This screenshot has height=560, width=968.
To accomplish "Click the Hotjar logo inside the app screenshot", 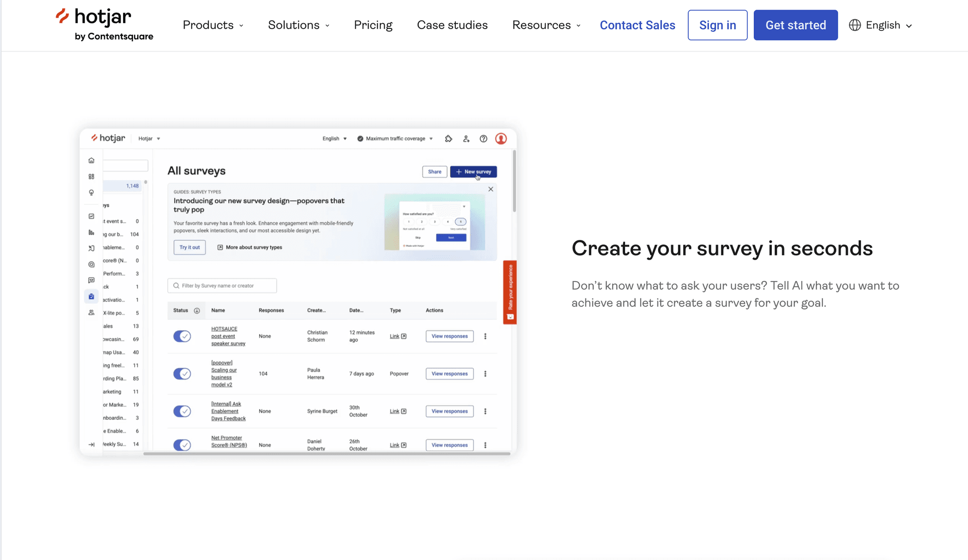I will [108, 138].
